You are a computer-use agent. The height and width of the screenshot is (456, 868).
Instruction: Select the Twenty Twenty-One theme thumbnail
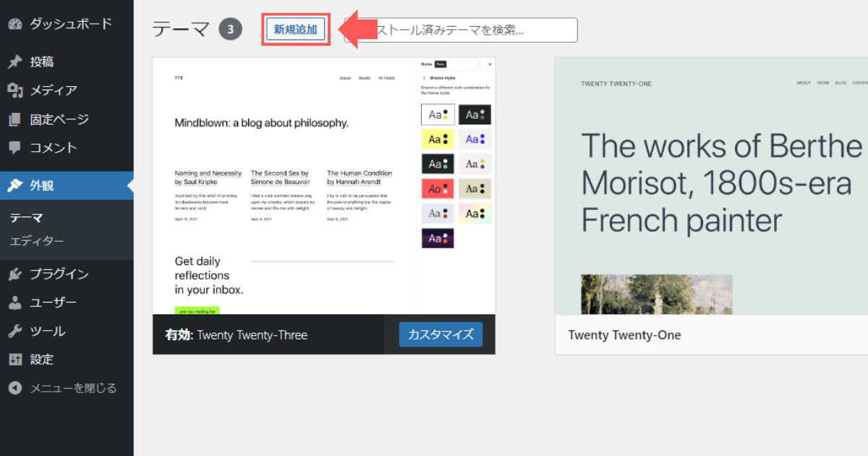(710, 181)
